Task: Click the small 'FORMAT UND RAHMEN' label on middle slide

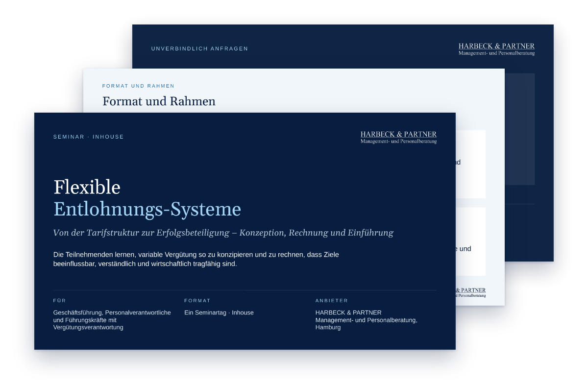Action: click(138, 86)
